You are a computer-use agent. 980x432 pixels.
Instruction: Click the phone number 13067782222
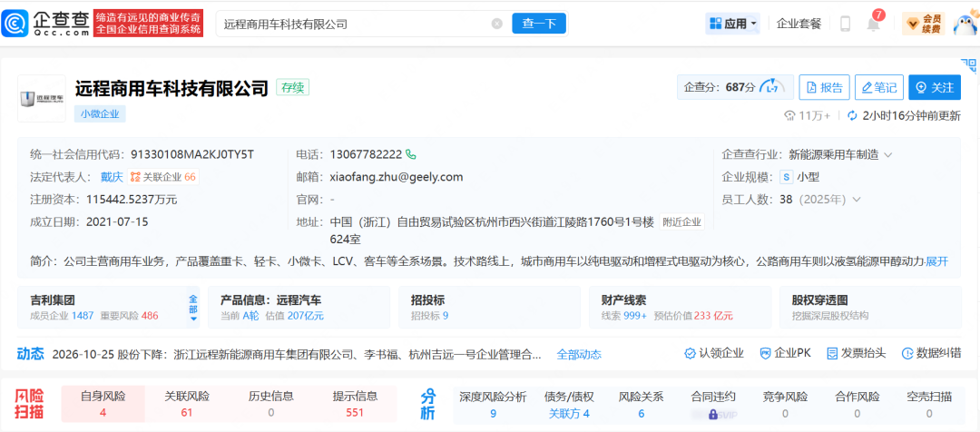(x=366, y=154)
